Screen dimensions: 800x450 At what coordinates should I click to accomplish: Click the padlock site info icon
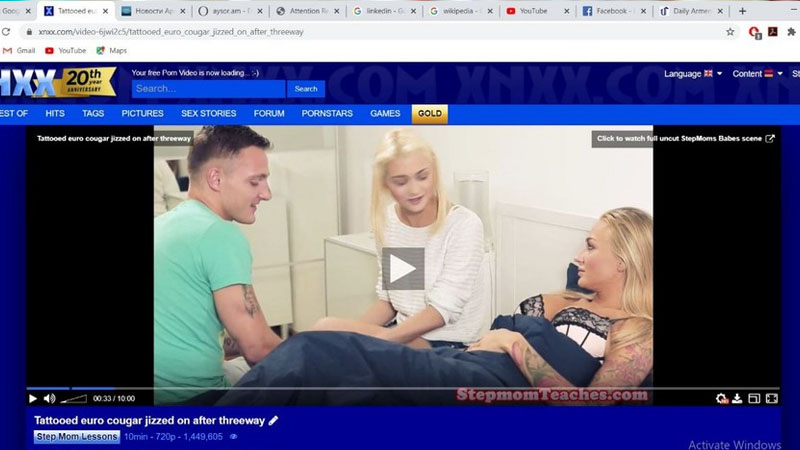click(x=29, y=32)
